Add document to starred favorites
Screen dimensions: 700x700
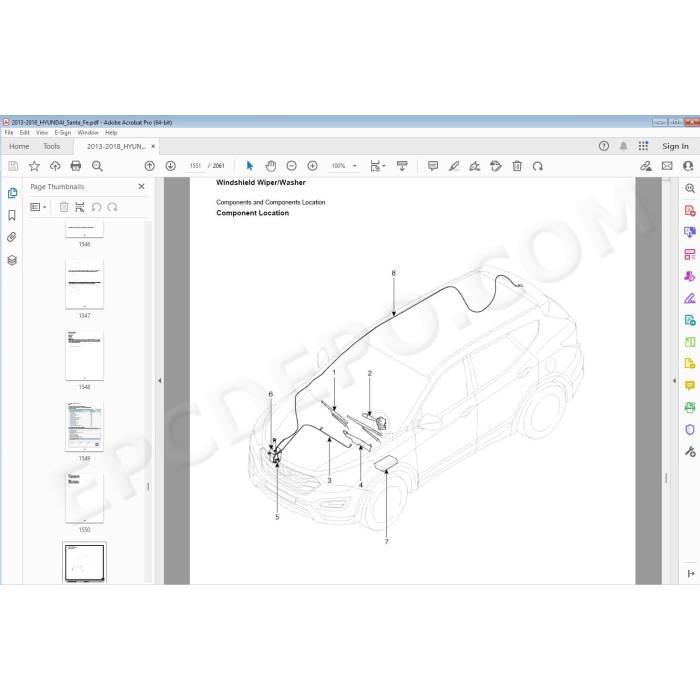click(34, 166)
